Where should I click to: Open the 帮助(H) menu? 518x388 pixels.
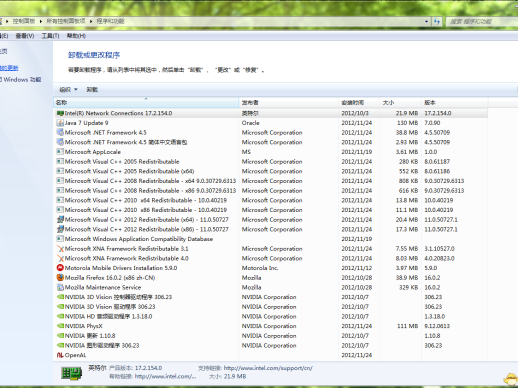pyautogui.click(x=76, y=36)
